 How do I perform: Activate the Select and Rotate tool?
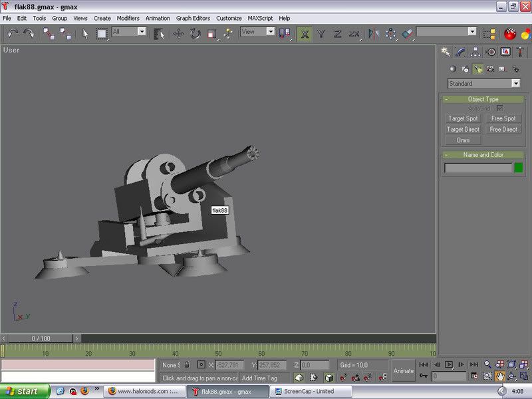[x=195, y=34]
